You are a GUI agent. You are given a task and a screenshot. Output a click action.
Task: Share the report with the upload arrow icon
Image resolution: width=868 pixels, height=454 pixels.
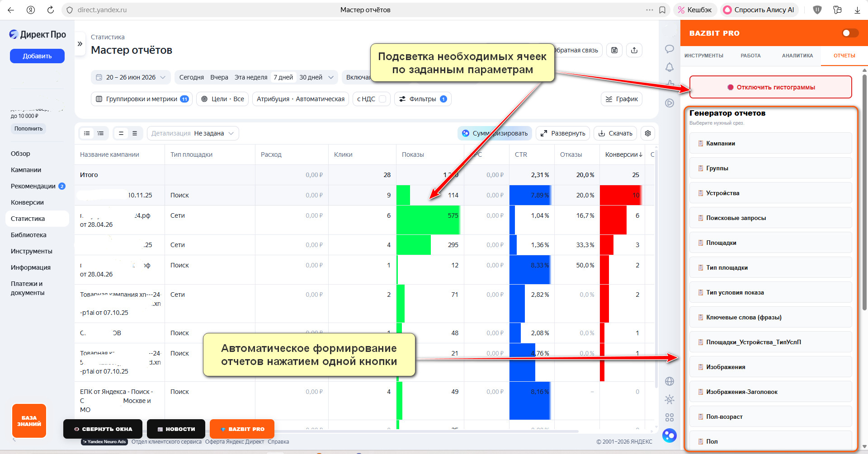[x=634, y=50]
